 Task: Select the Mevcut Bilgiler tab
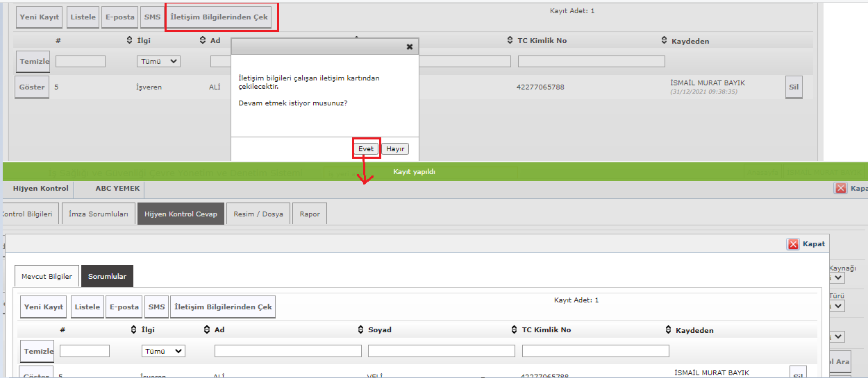pos(47,276)
